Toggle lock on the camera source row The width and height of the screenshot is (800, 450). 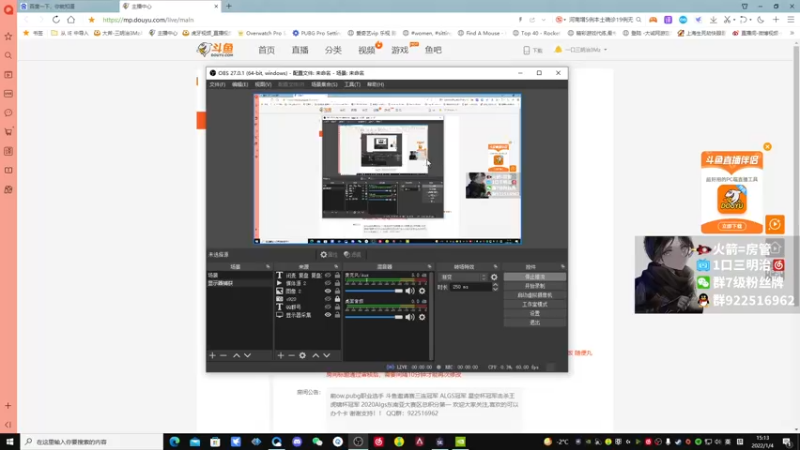[337, 299]
